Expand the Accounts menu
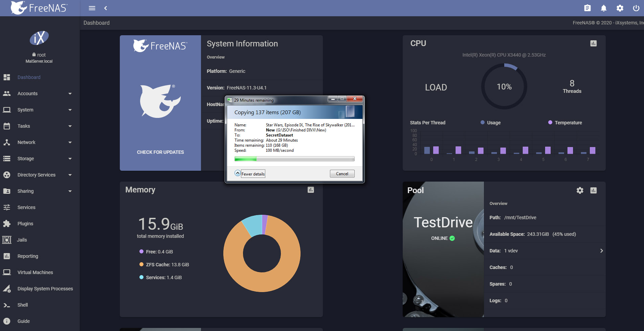The image size is (644, 331). pos(37,94)
